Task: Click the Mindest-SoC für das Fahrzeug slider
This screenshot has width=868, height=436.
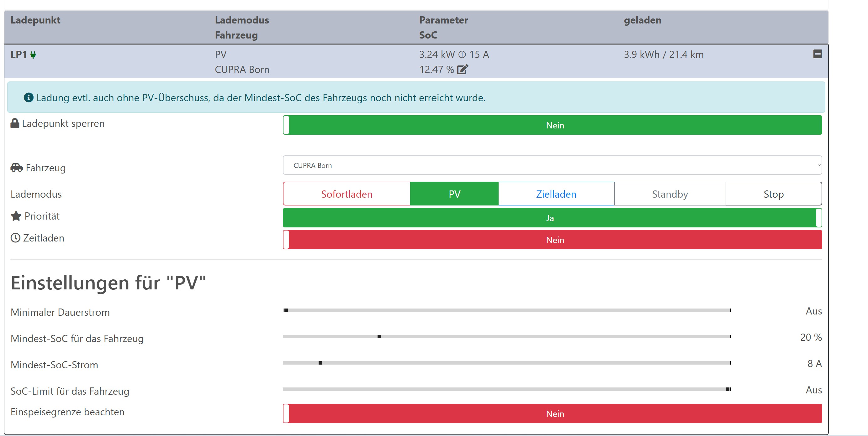Action: (x=379, y=337)
